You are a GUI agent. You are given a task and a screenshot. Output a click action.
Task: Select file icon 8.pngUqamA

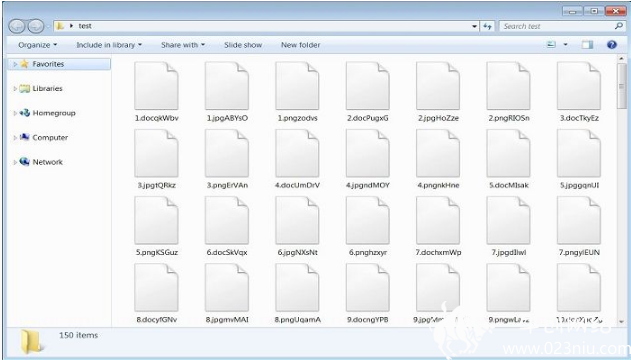(297, 288)
